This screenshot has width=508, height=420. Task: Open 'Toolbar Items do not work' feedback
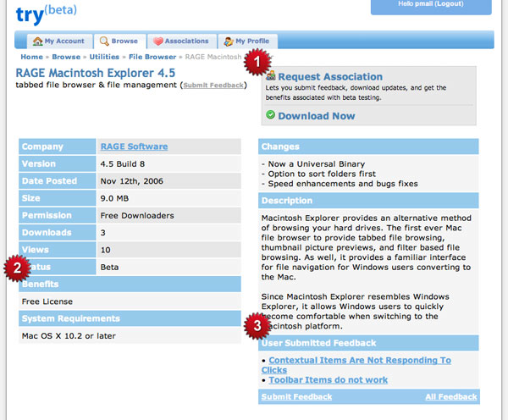point(329,380)
